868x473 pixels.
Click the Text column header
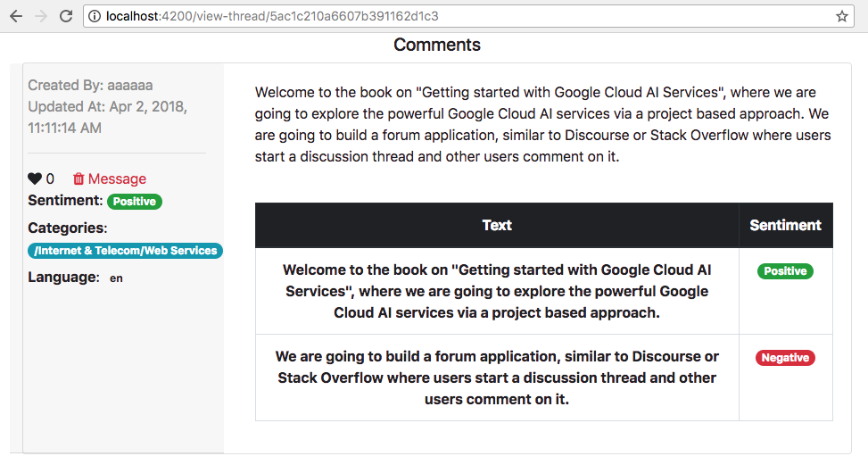click(x=497, y=225)
